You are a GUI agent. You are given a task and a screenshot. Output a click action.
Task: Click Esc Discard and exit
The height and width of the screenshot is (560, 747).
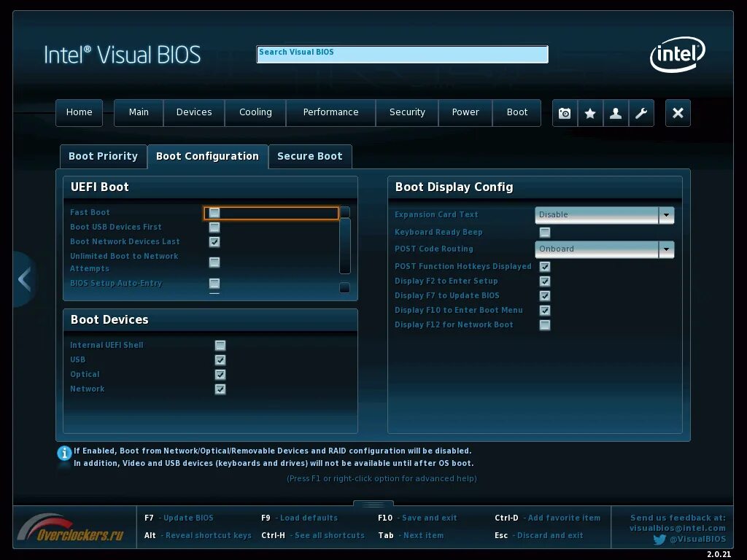[x=539, y=536]
